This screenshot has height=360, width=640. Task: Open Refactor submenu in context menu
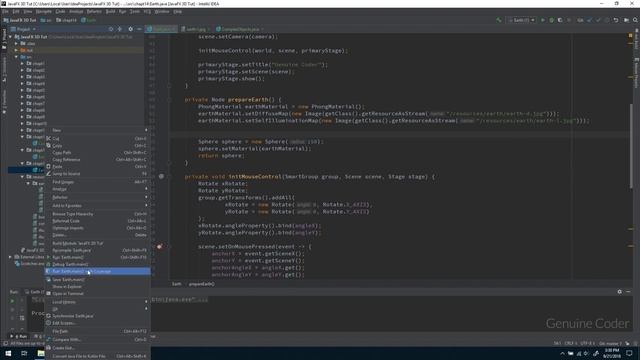coord(98,197)
